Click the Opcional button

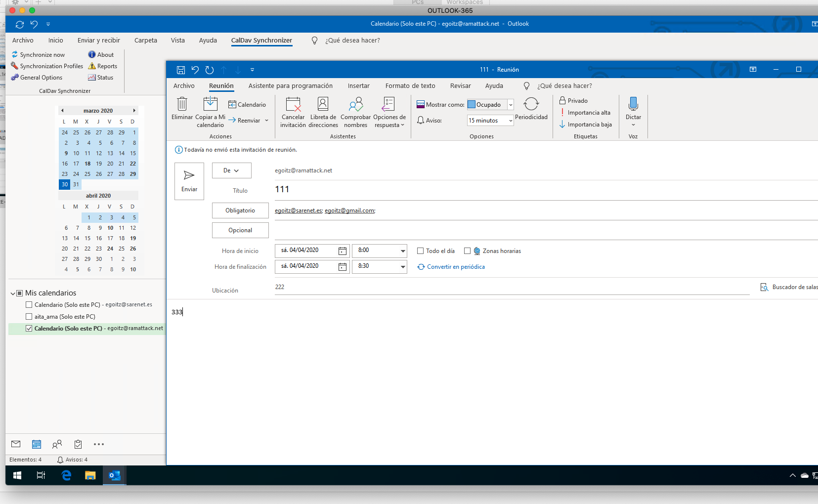coord(240,230)
